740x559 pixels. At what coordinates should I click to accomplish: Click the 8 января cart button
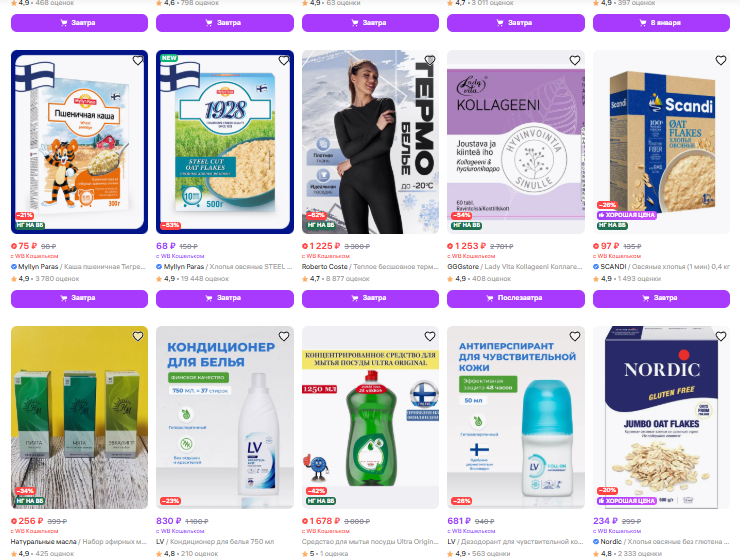coord(661,23)
